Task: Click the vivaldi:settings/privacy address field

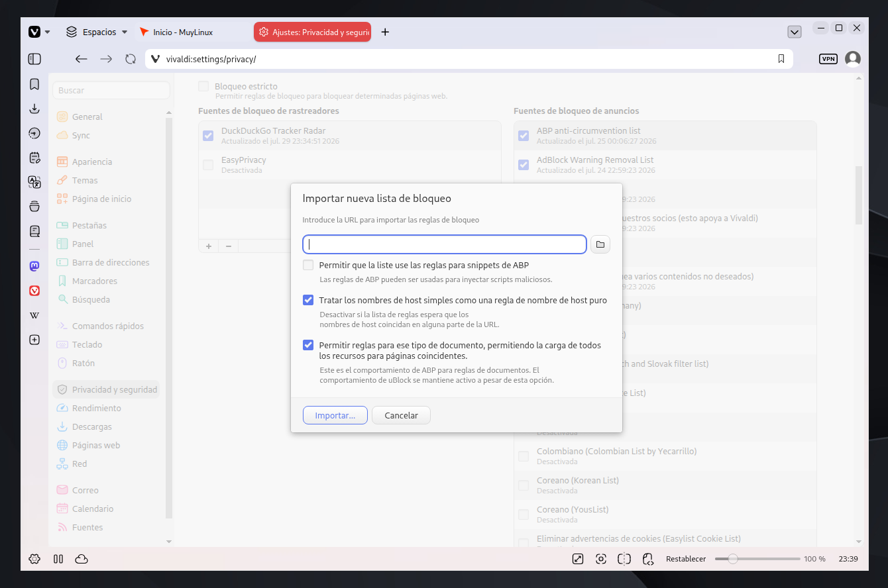Action: 469,59
